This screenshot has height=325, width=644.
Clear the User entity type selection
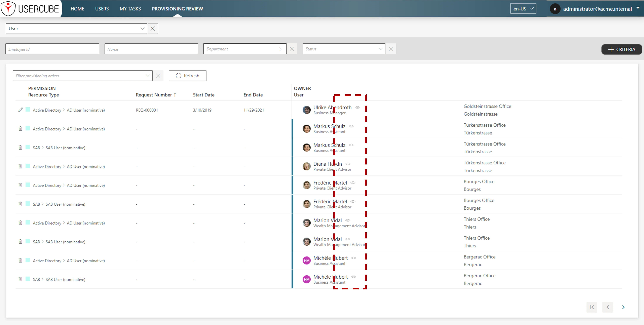pos(153,29)
